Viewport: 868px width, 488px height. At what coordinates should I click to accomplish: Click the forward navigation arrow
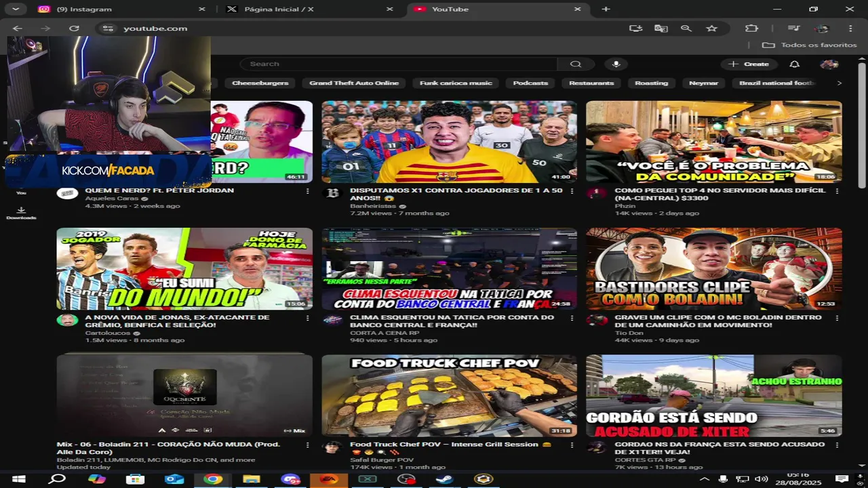coord(45,28)
